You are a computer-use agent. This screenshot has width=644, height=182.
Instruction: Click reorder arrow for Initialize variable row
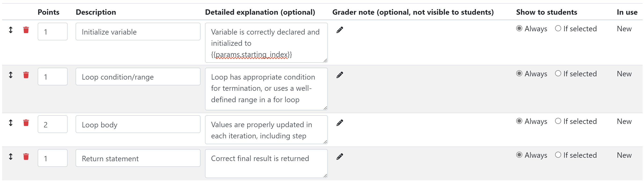point(11,30)
